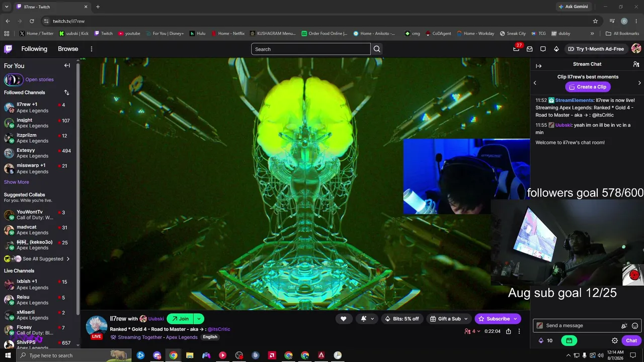Show hidden system tray icons

coord(569,355)
